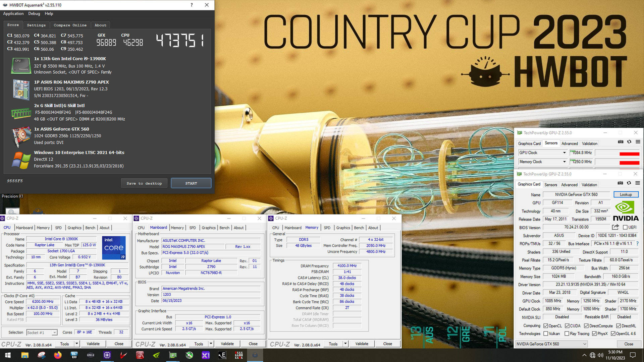This screenshot has height=362, width=644.
Task: Open Precision X1 from the taskbar
Action: tap(206, 355)
